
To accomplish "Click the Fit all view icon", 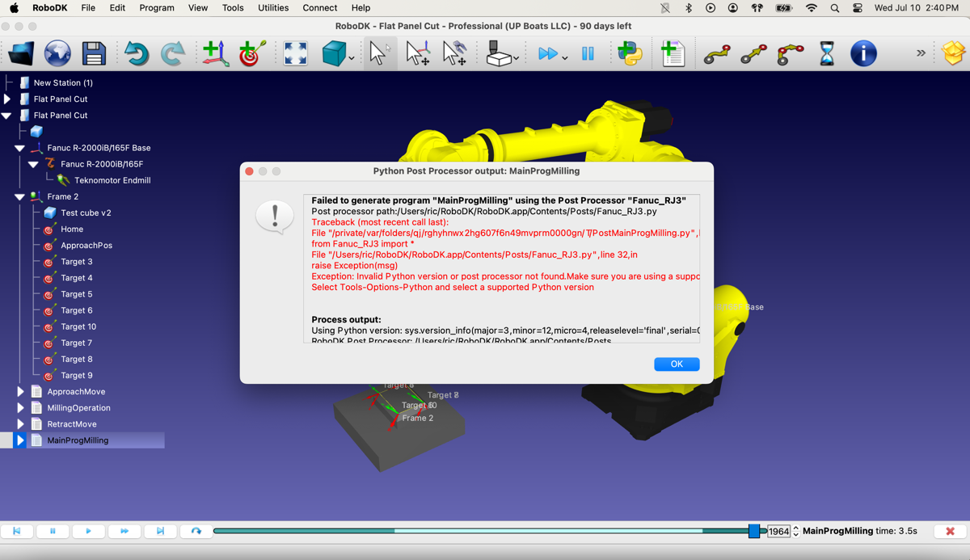I will 296,54.
